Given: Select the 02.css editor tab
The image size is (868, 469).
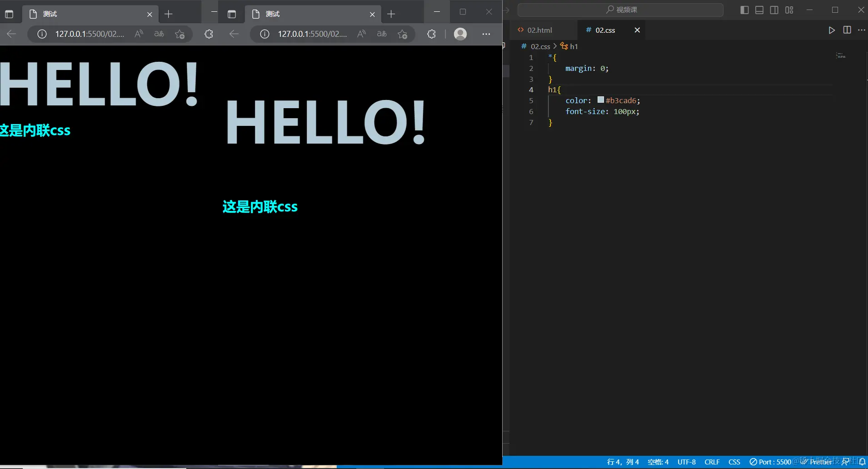Looking at the screenshot, I should point(605,30).
